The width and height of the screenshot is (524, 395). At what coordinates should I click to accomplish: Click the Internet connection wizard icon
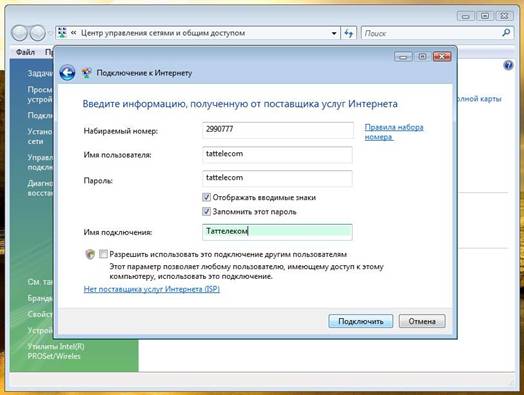(x=87, y=73)
